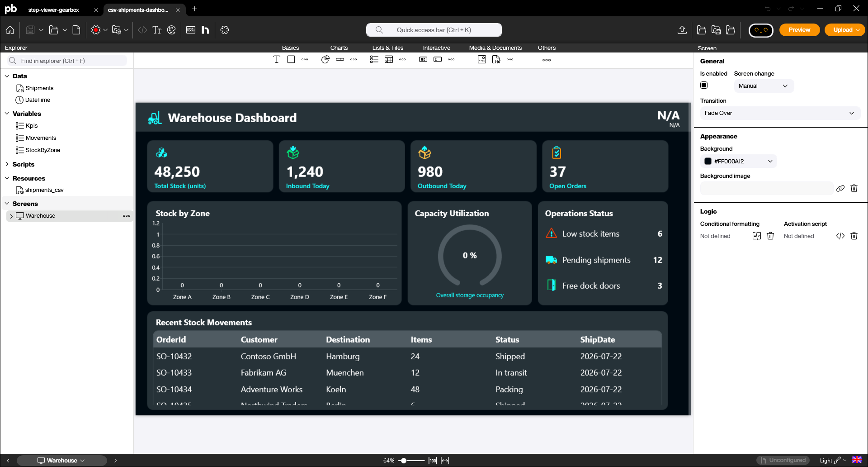Click the folder-with-save icon at top right
Screen dimensions: 868x467
click(x=716, y=30)
